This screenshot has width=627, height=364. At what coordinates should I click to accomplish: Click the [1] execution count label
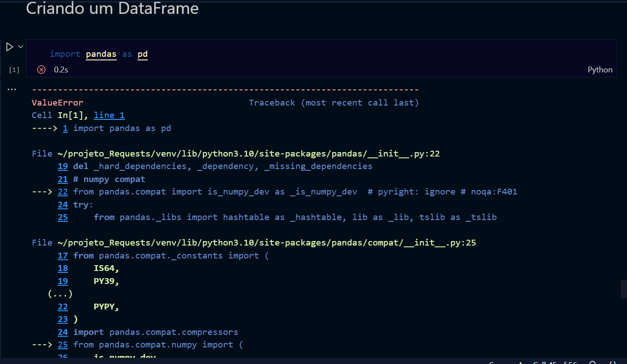pos(14,70)
